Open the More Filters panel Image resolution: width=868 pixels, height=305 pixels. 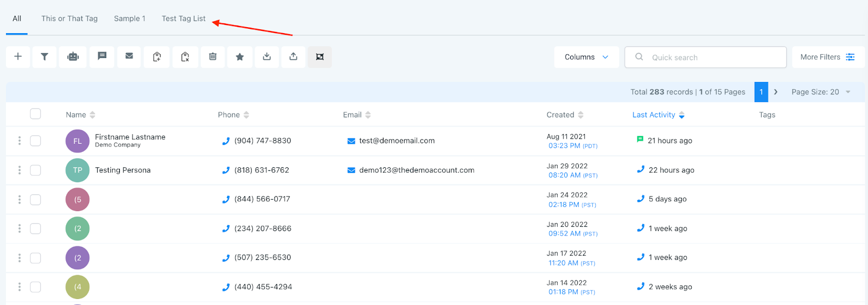[827, 57]
